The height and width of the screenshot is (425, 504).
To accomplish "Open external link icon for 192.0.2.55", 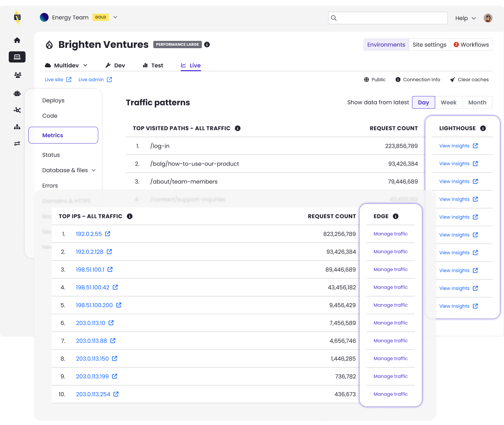I will point(108,234).
